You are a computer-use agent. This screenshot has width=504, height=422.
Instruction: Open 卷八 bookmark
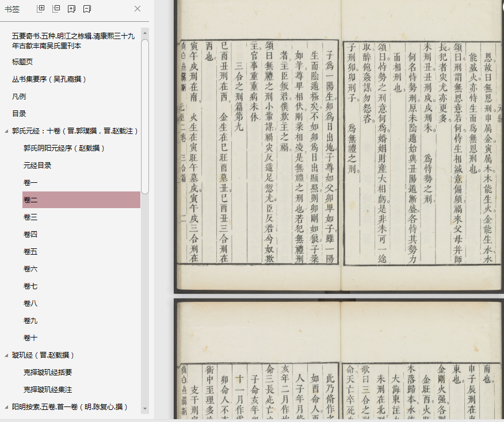click(30, 304)
